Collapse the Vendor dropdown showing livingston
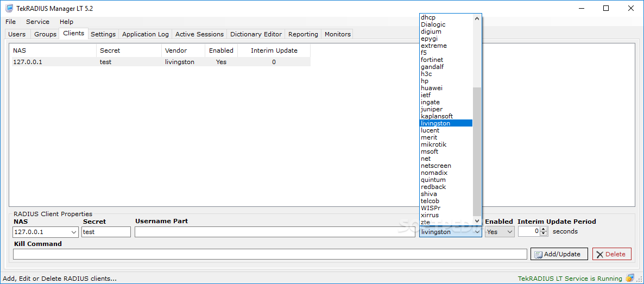644x284 pixels. tap(477, 232)
